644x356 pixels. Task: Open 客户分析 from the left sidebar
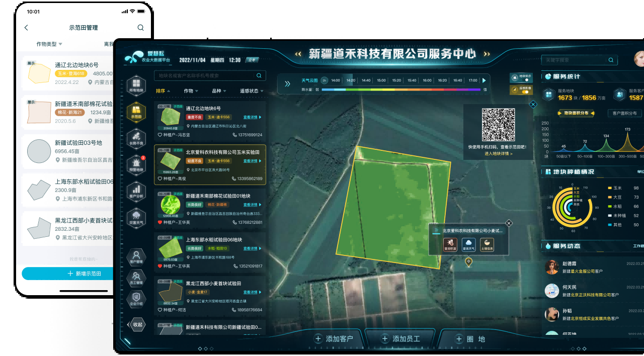click(136, 192)
